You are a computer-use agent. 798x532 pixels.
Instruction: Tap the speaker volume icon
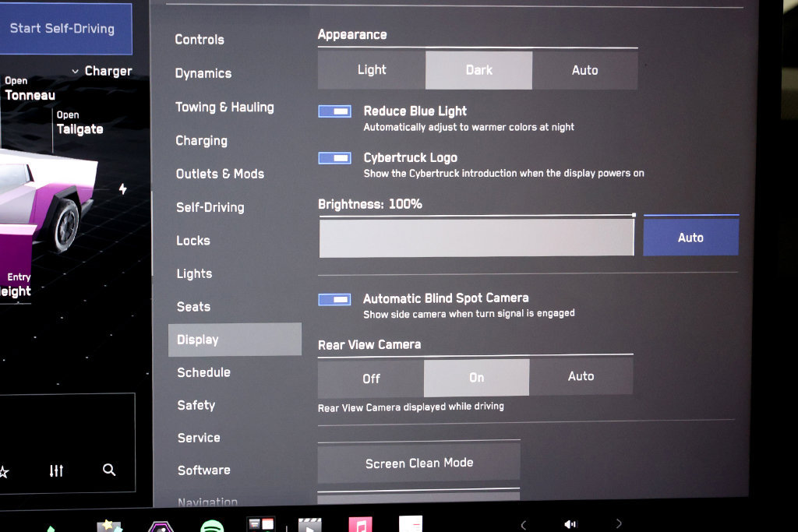[570, 524]
